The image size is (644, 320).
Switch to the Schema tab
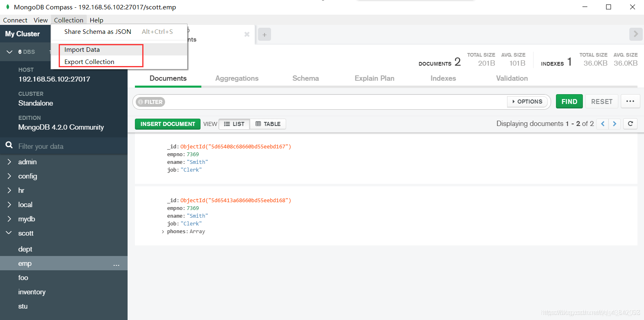[x=306, y=78]
